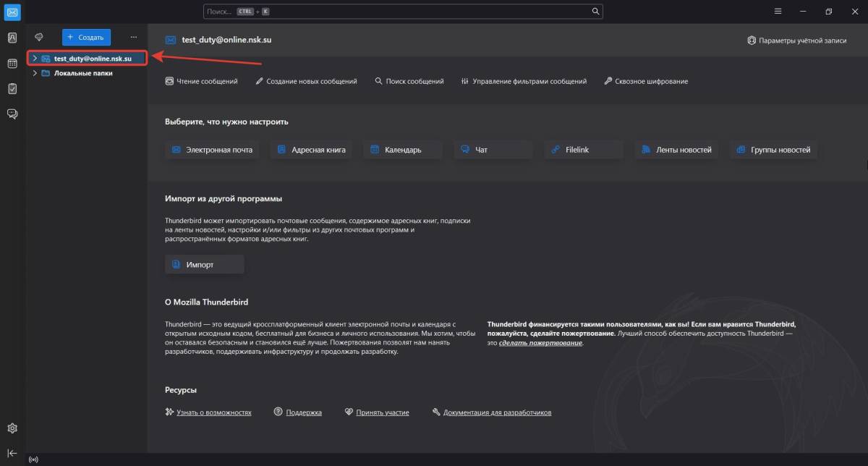Open the Calendar space in sidebar
Image resolution: width=868 pixels, height=466 pixels.
(x=12, y=64)
